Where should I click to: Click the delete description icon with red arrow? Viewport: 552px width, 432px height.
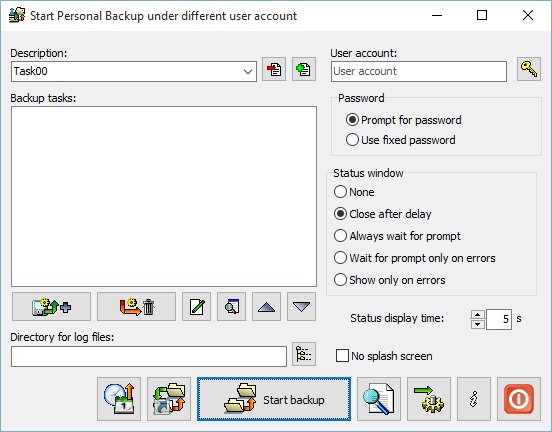pyautogui.click(x=274, y=69)
